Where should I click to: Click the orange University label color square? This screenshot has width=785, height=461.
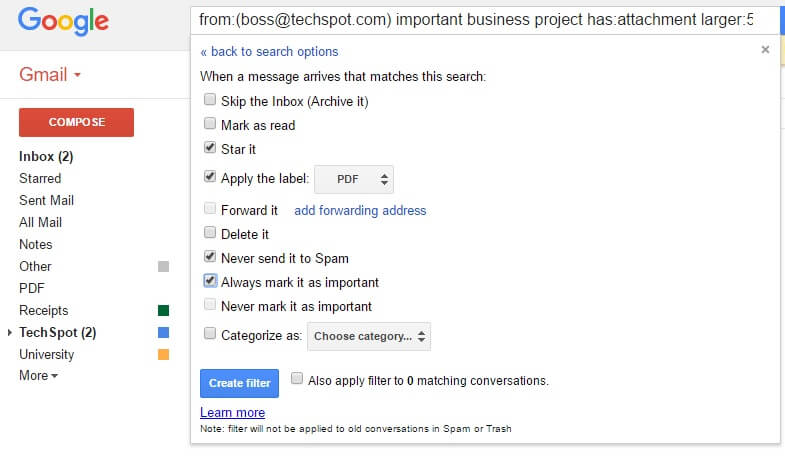(163, 354)
